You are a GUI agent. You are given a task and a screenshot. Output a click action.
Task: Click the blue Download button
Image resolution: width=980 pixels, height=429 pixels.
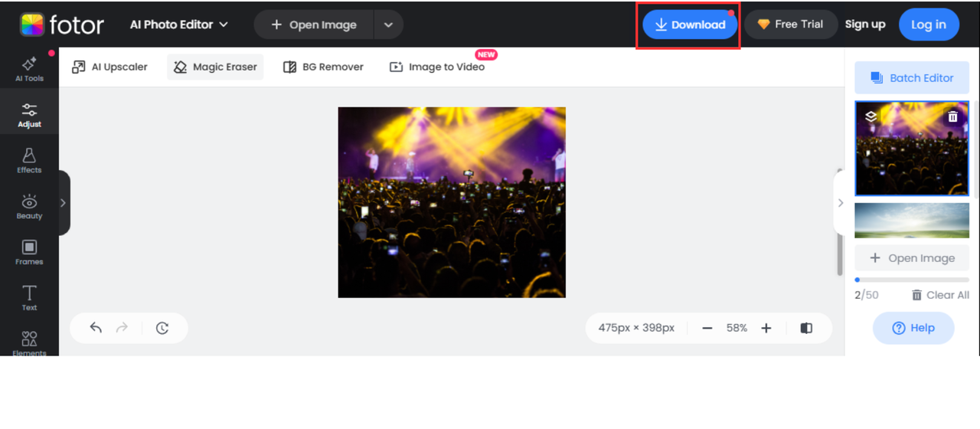(x=690, y=25)
